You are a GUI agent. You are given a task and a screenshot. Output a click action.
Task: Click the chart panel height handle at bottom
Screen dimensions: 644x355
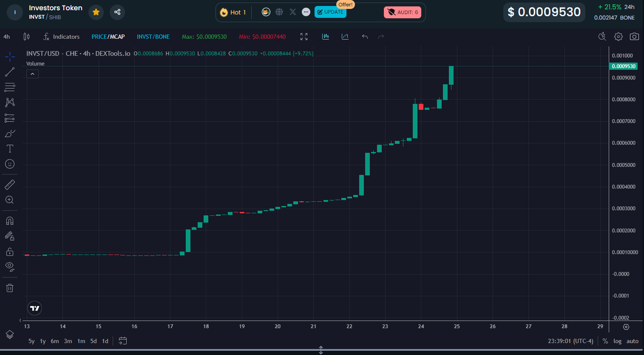point(321,350)
